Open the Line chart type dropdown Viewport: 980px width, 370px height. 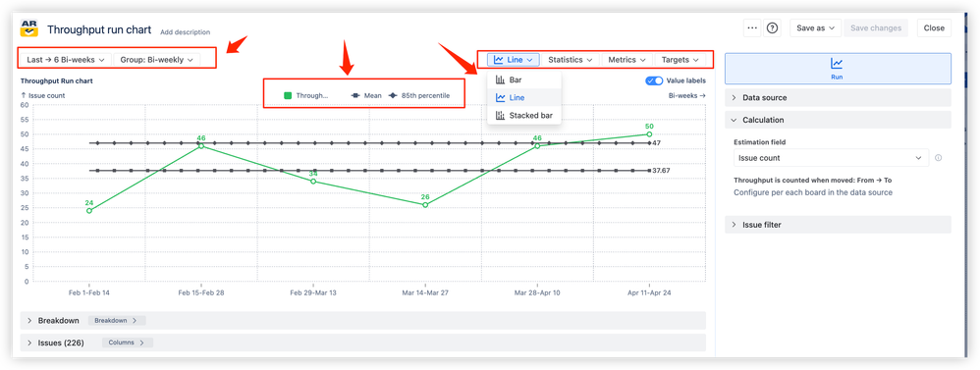click(514, 60)
